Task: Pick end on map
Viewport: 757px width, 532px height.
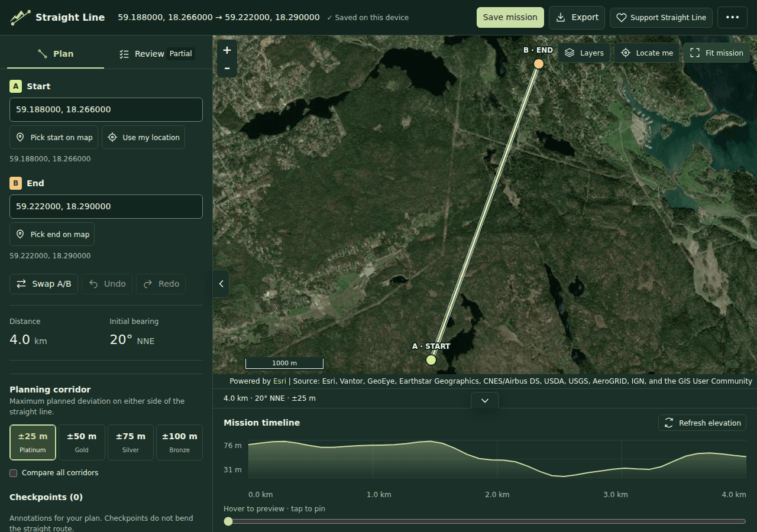Action: coord(52,234)
